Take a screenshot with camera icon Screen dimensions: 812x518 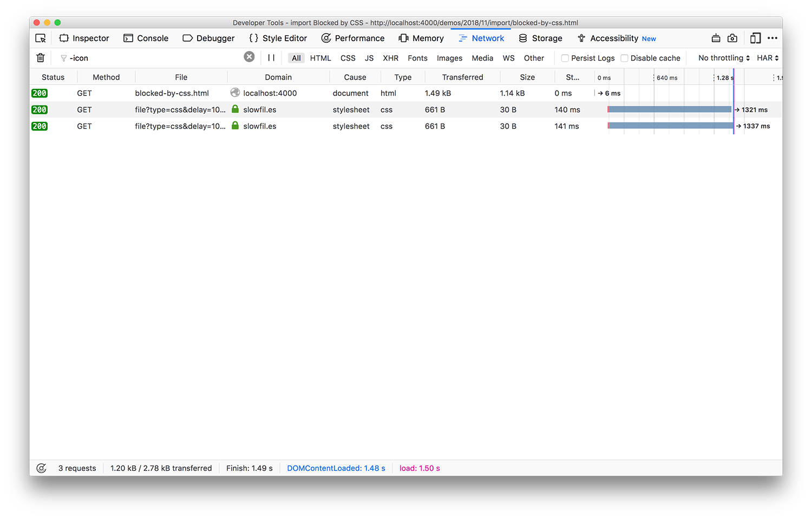point(732,38)
